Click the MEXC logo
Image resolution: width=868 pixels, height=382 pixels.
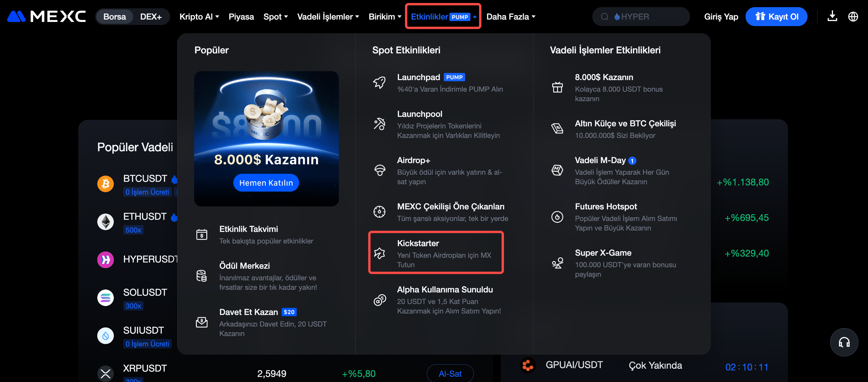[x=47, y=17]
